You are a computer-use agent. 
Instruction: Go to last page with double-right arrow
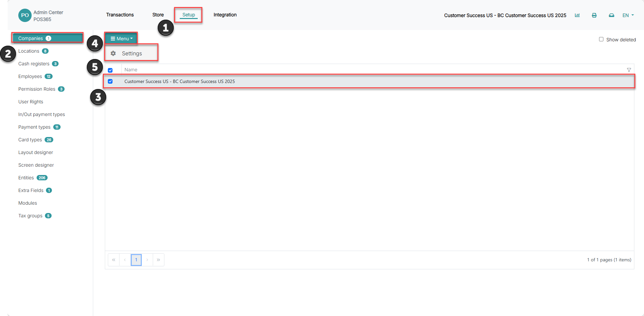point(158,260)
